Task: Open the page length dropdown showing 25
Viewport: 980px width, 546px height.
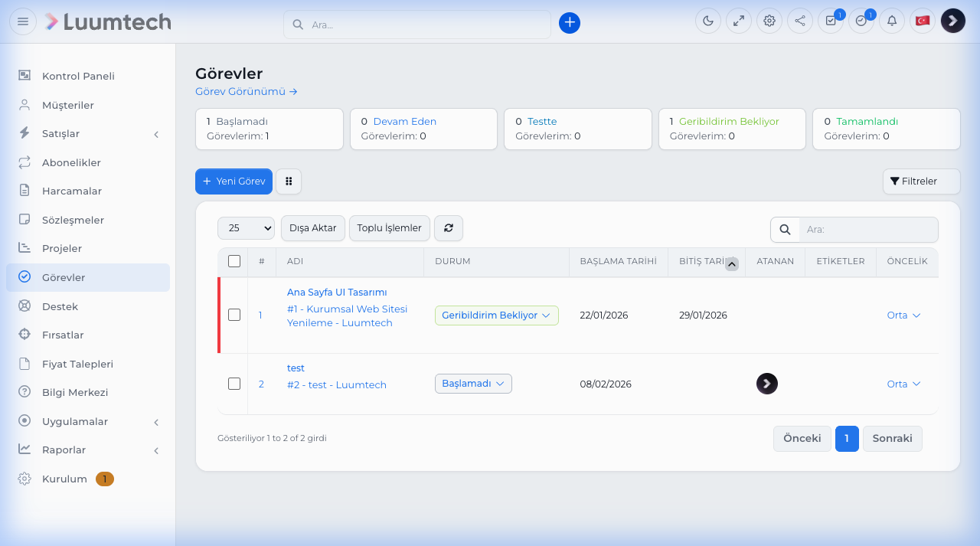Action: pyautogui.click(x=246, y=228)
